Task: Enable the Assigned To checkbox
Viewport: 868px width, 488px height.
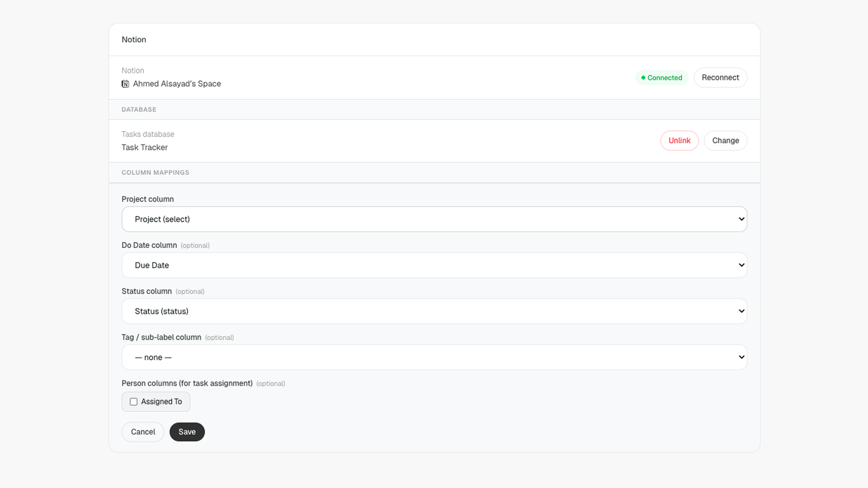Action: pos(134,402)
